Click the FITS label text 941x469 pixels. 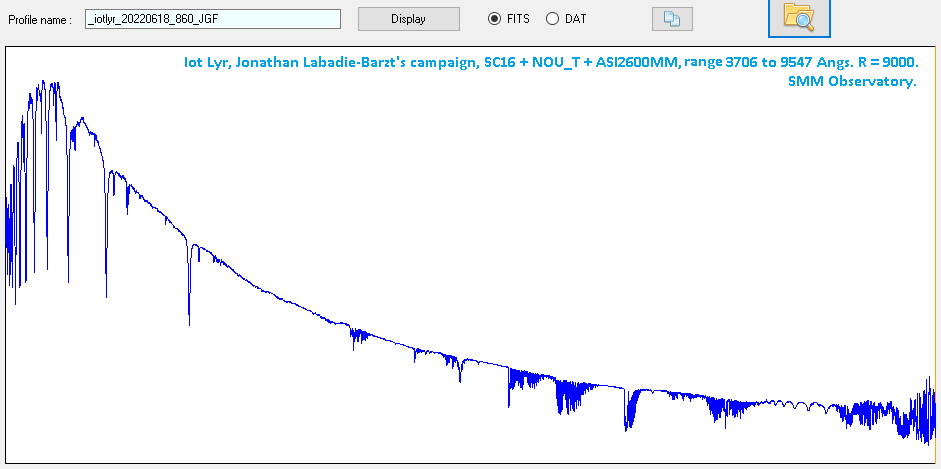pos(518,19)
